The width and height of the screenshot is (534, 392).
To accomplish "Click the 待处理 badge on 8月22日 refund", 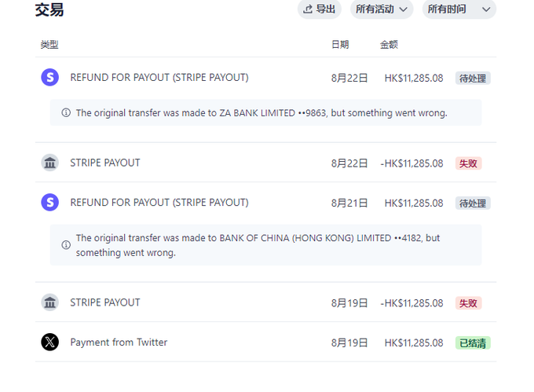I will [473, 78].
